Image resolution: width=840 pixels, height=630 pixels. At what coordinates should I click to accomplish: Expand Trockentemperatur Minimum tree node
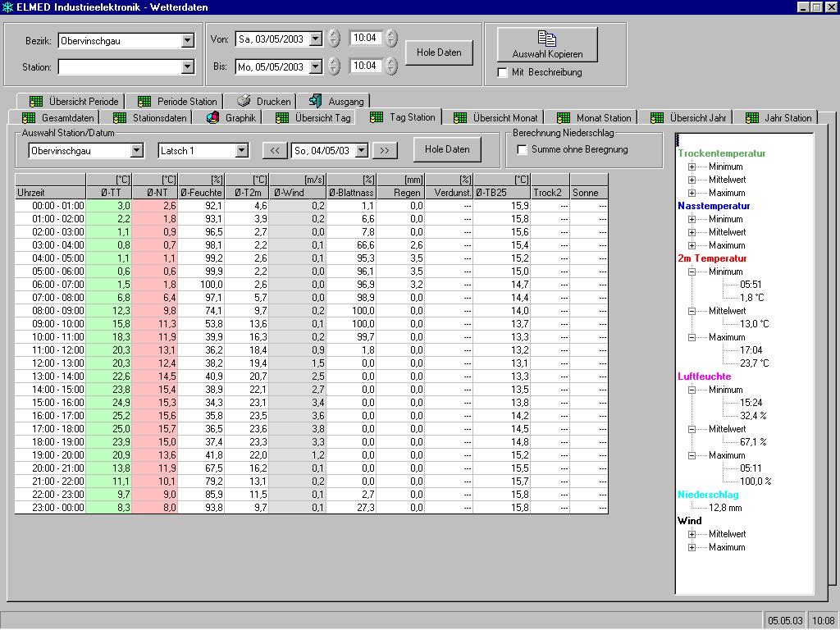click(x=692, y=167)
